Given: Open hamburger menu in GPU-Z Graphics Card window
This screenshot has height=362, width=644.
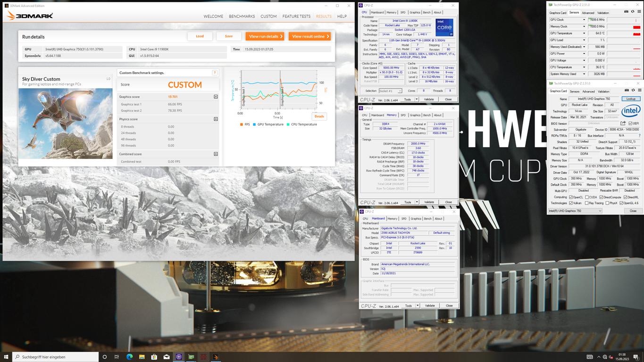Looking at the screenshot, I should 639,90.
